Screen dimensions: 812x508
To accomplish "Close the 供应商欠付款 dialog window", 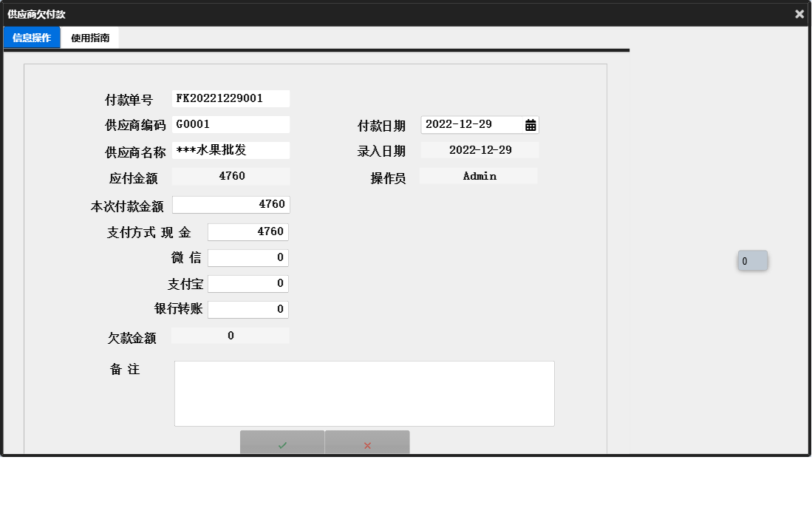I will pyautogui.click(x=799, y=13).
